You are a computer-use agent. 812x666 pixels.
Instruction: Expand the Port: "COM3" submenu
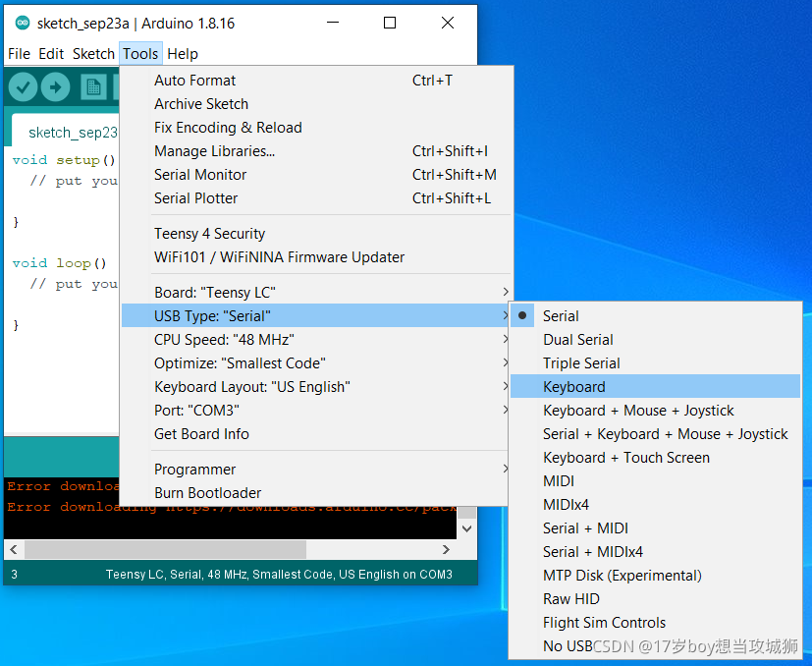(315, 410)
